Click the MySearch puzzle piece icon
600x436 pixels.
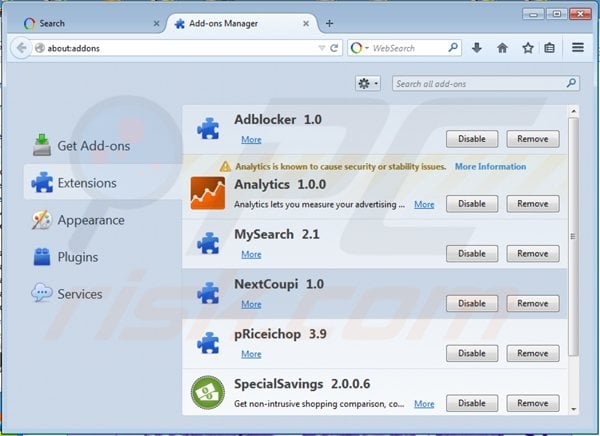[208, 243]
